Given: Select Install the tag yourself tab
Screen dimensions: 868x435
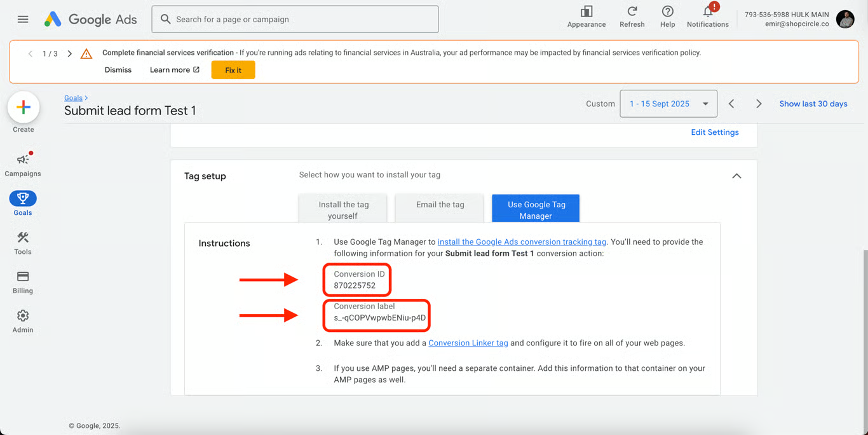Looking at the screenshot, I should coord(343,209).
